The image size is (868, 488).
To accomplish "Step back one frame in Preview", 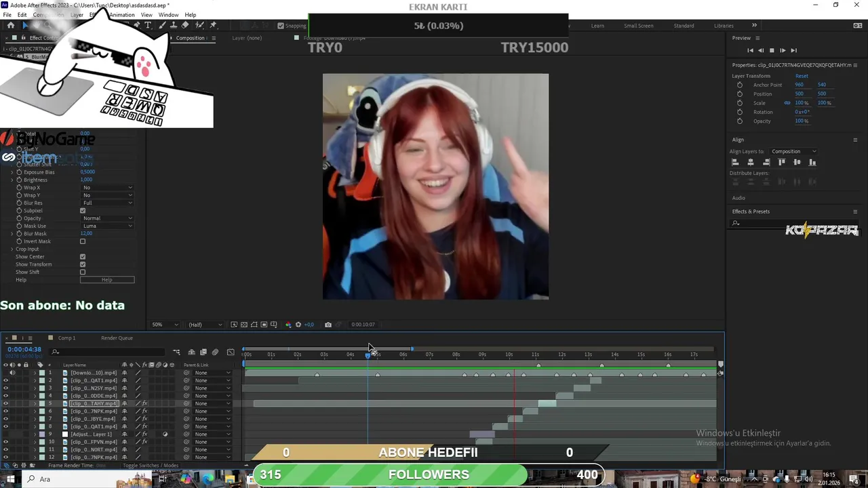I will [x=761, y=50].
